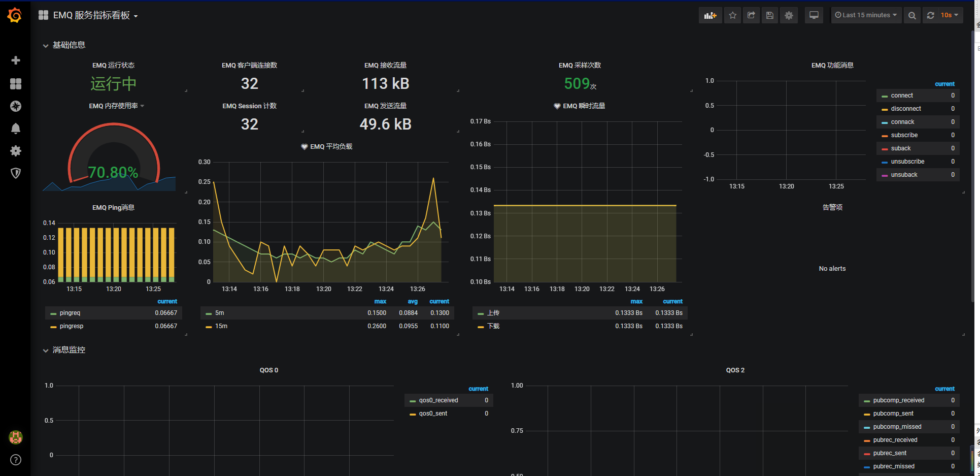Open the Server Admin shield icon
This screenshot has height=476, width=980.
[16, 173]
